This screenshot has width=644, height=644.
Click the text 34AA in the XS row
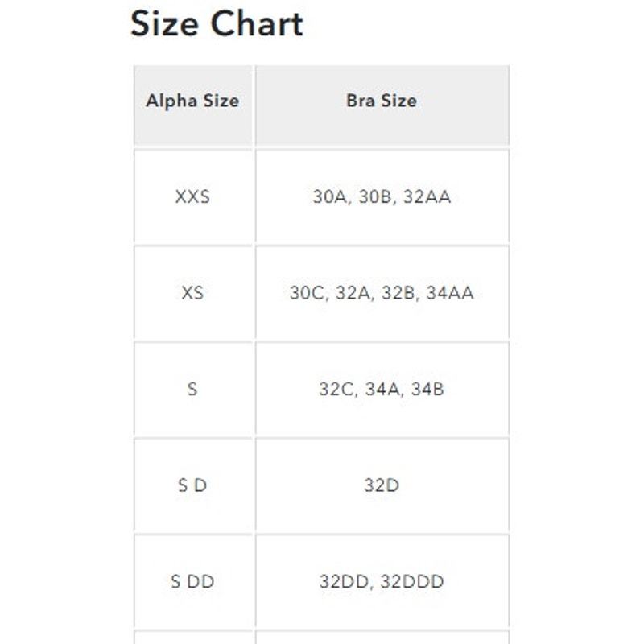click(450, 293)
